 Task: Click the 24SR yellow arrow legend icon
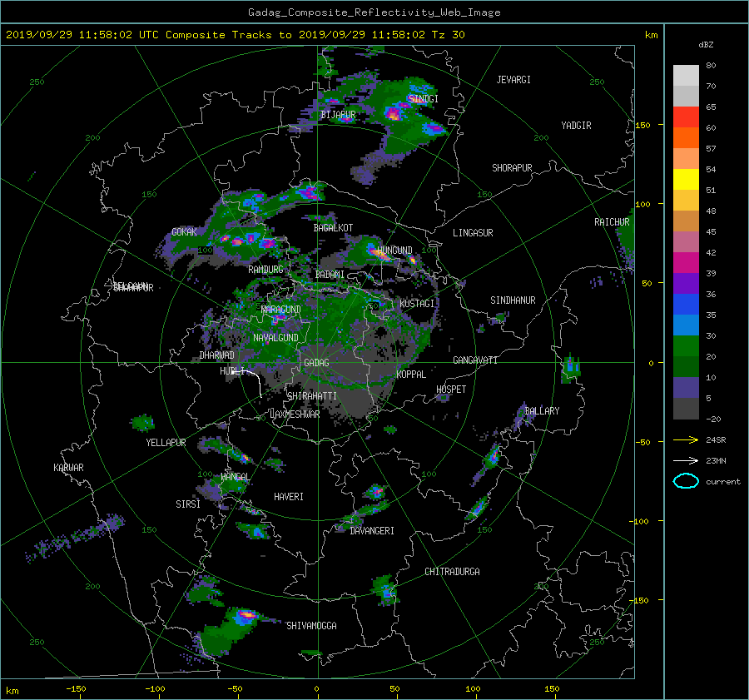pyautogui.click(x=686, y=439)
